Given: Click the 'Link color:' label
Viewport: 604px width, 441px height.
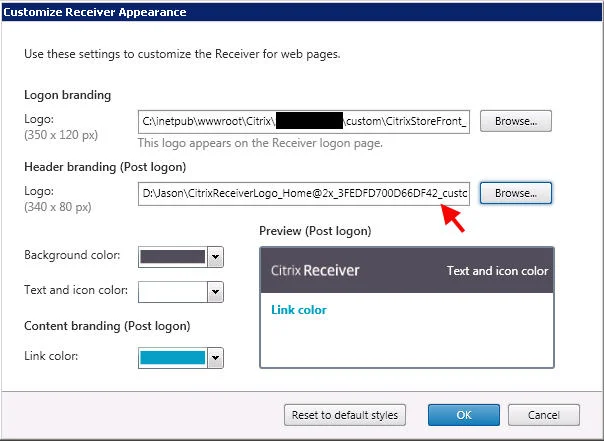Looking at the screenshot, I should 51,356.
